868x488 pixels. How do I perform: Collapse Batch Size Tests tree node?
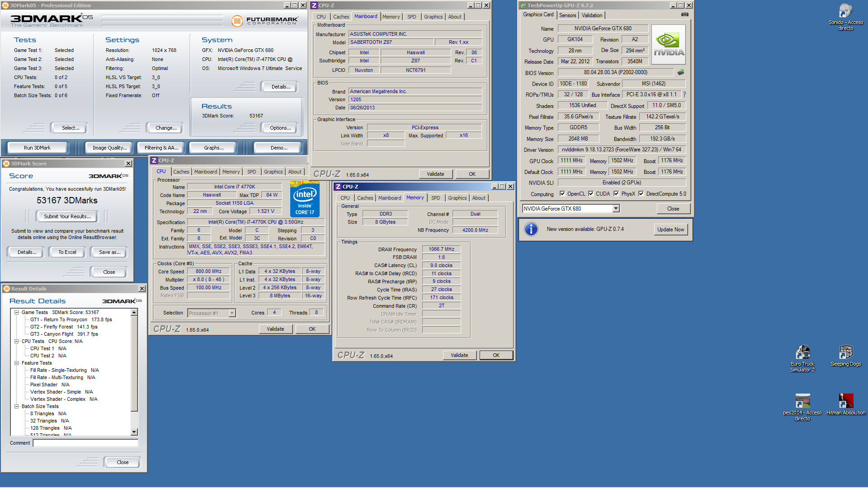tap(16, 406)
